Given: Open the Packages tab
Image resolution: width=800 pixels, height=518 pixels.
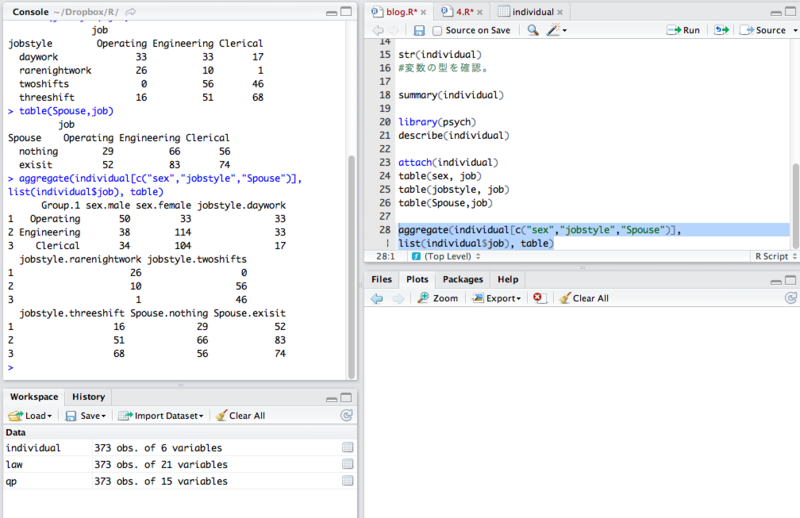Looking at the screenshot, I should 462,279.
